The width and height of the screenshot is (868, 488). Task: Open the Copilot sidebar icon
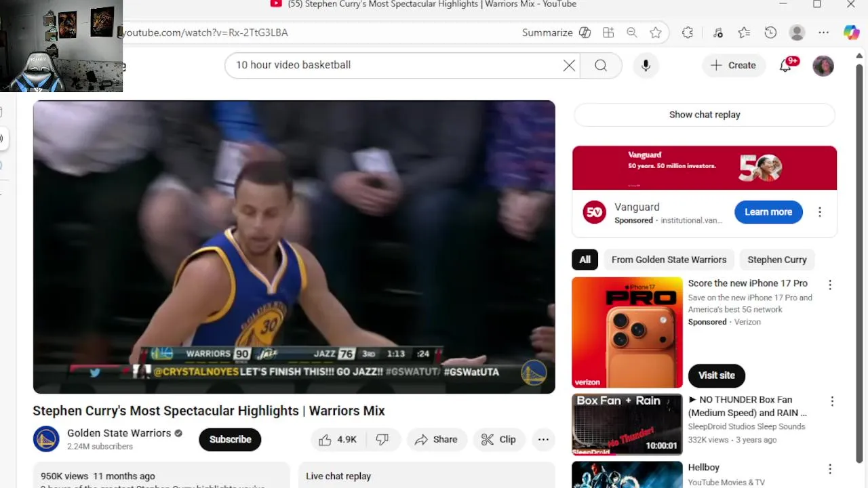click(x=851, y=33)
